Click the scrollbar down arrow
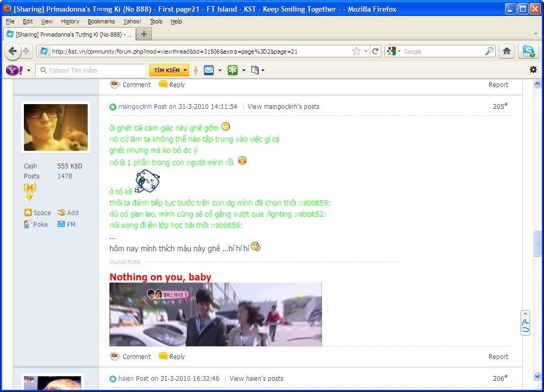 (x=537, y=377)
